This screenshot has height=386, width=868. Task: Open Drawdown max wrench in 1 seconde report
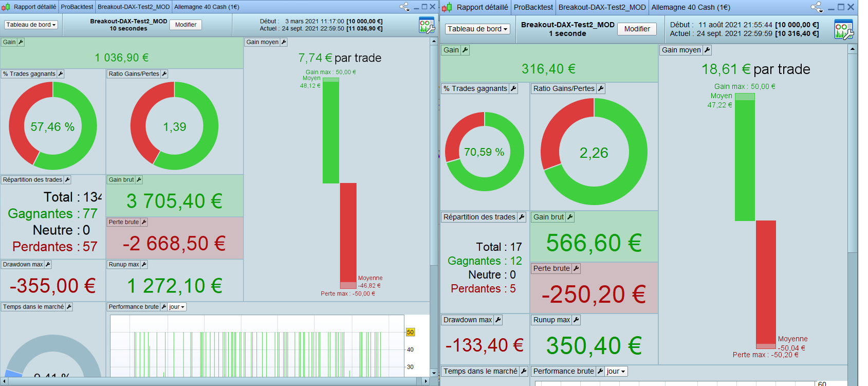pos(498,320)
